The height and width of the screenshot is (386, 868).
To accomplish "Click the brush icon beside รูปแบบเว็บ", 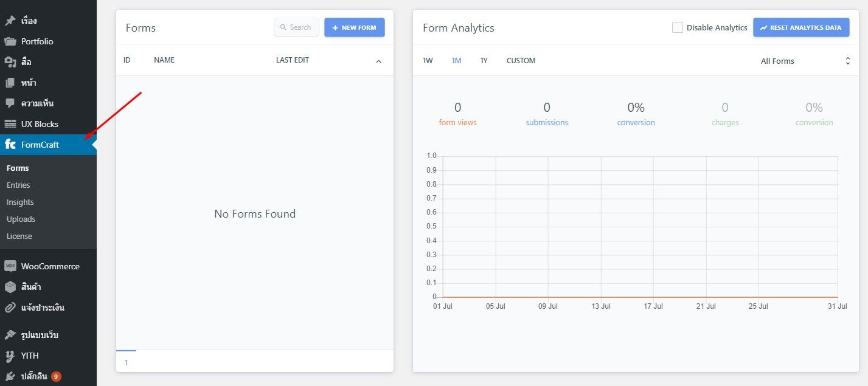I will (x=10, y=335).
